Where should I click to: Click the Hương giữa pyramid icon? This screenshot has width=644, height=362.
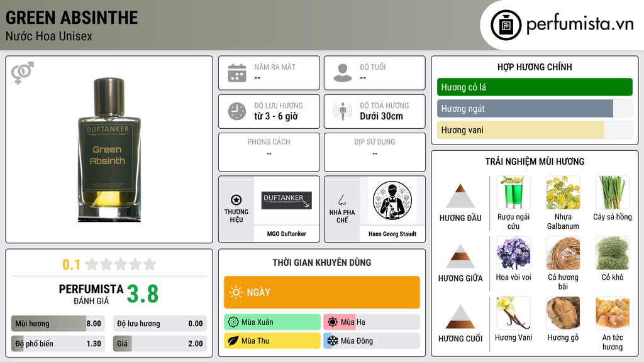pos(460,256)
